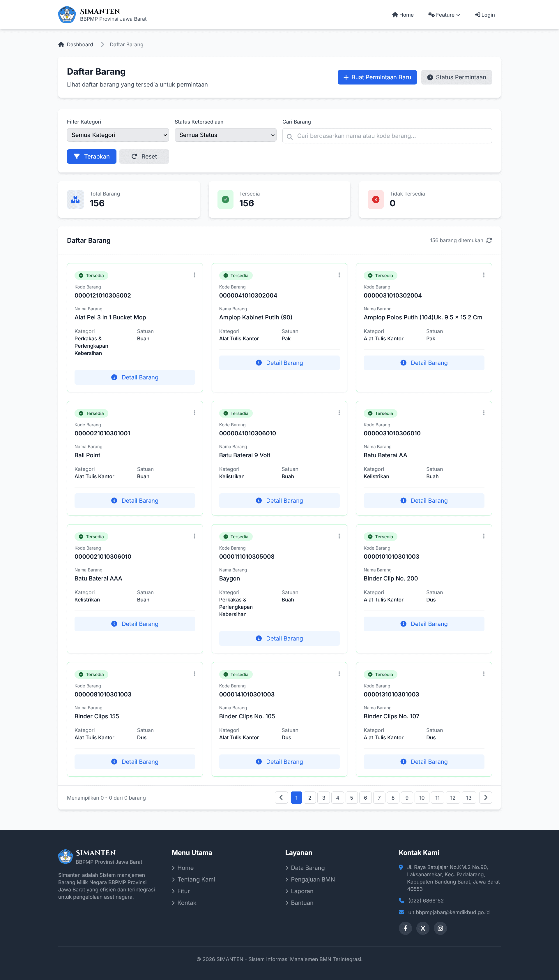Click the Facebook icon in footer
Screen dimensions: 559x980
pyautogui.click(x=405, y=928)
